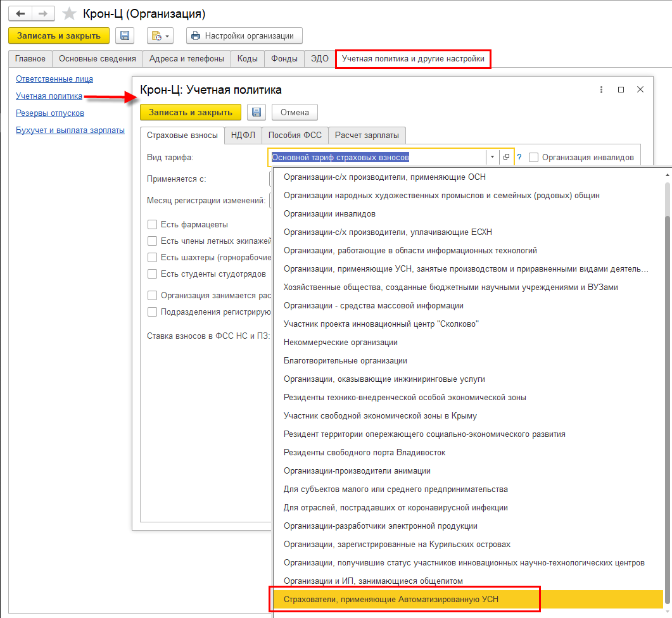Click the question mark help icon
This screenshot has height=618, width=672.
(x=519, y=157)
